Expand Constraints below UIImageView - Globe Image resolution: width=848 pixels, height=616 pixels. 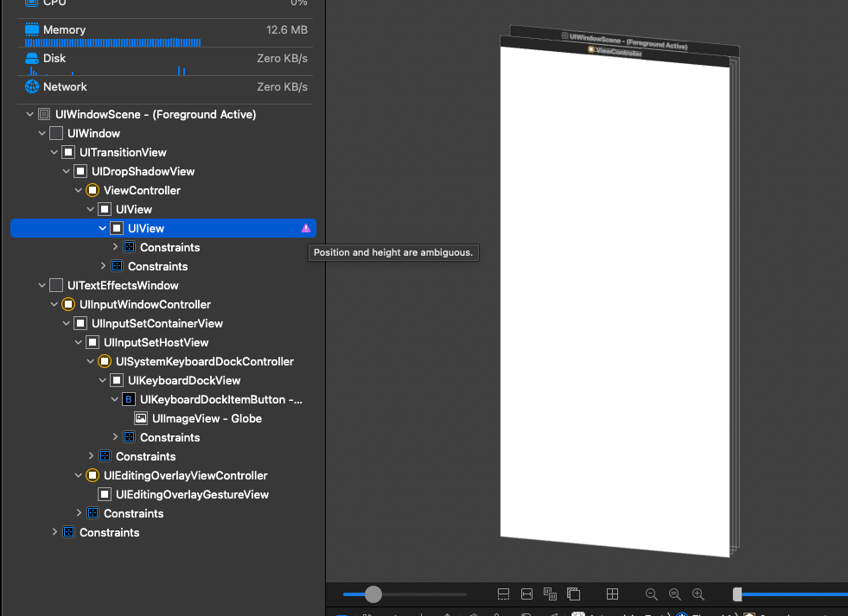(115, 437)
